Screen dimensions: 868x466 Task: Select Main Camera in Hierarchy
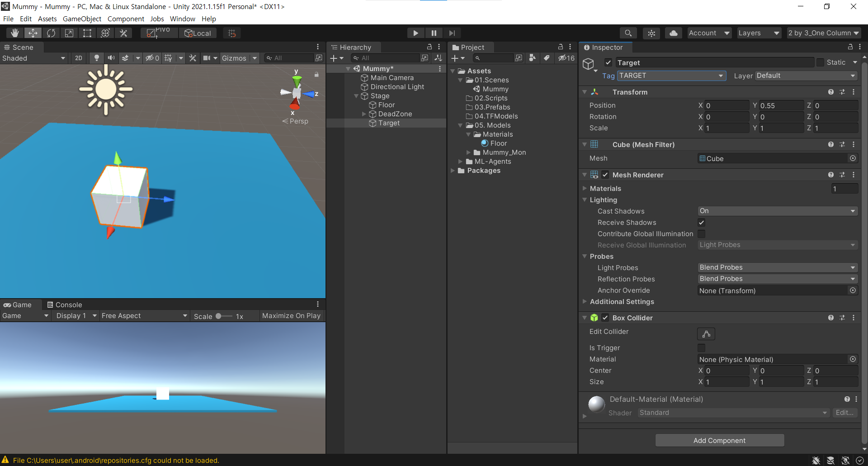click(392, 78)
